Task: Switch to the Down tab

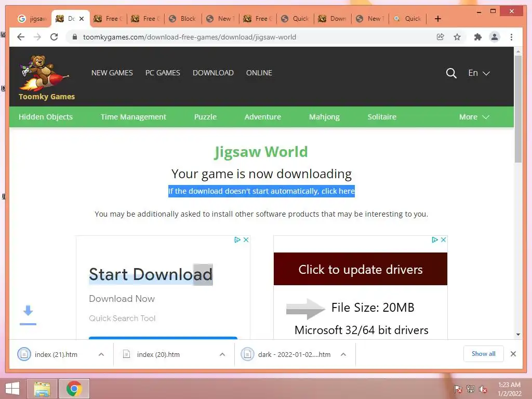Action: [332, 19]
